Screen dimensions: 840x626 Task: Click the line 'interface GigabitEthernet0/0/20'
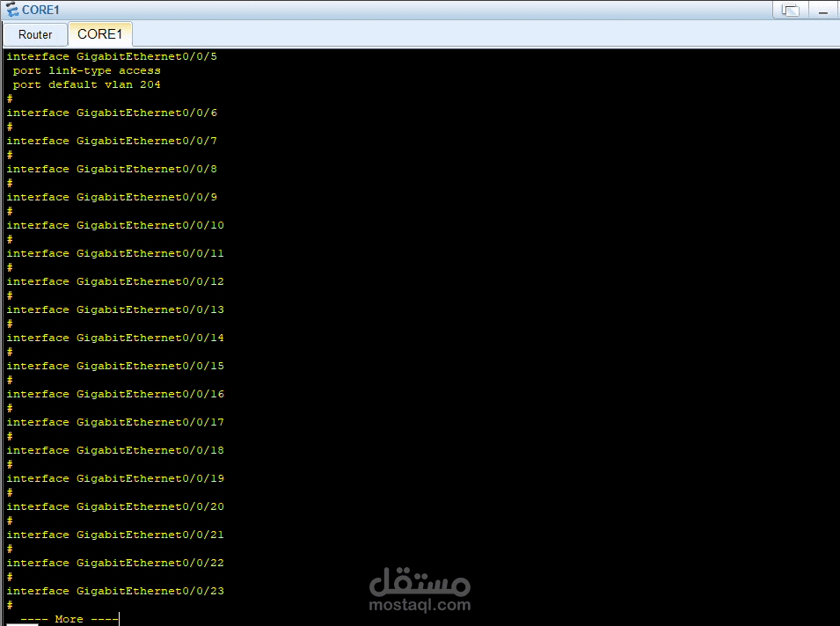115,506
